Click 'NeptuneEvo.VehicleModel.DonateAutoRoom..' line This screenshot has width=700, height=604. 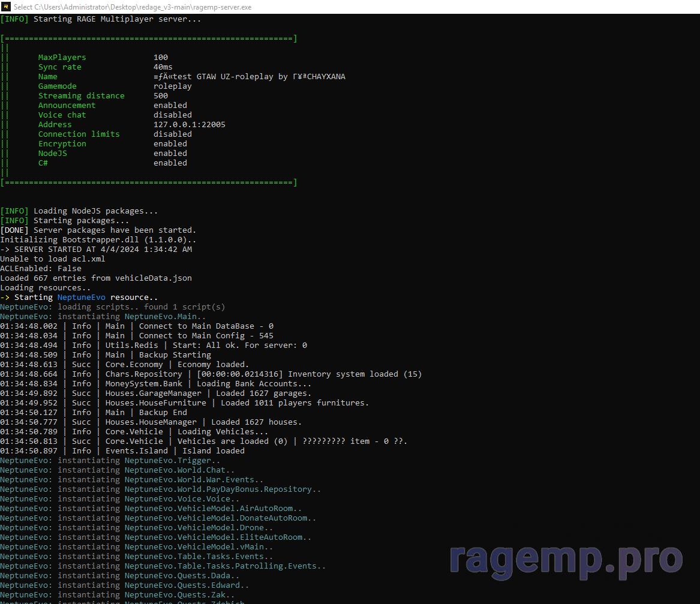(x=158, y=518)
